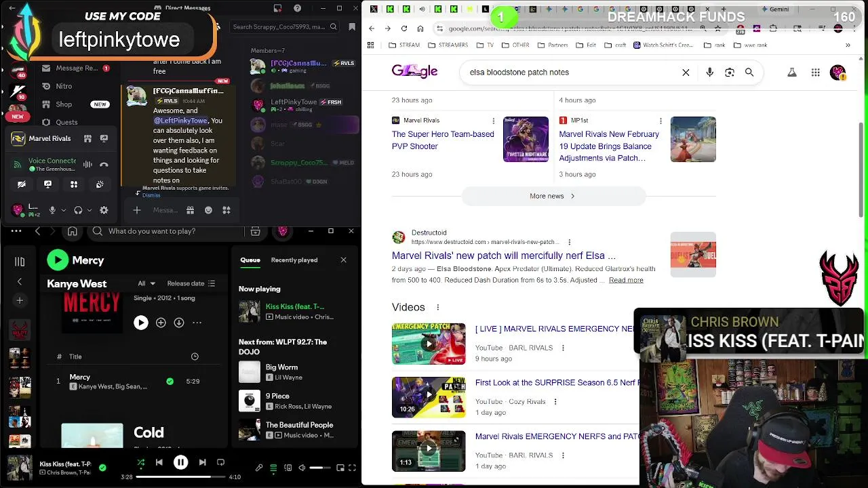Open Spotify lyrics microphone icon
This screenshot has height=488, width=868.
click(259, 468)
